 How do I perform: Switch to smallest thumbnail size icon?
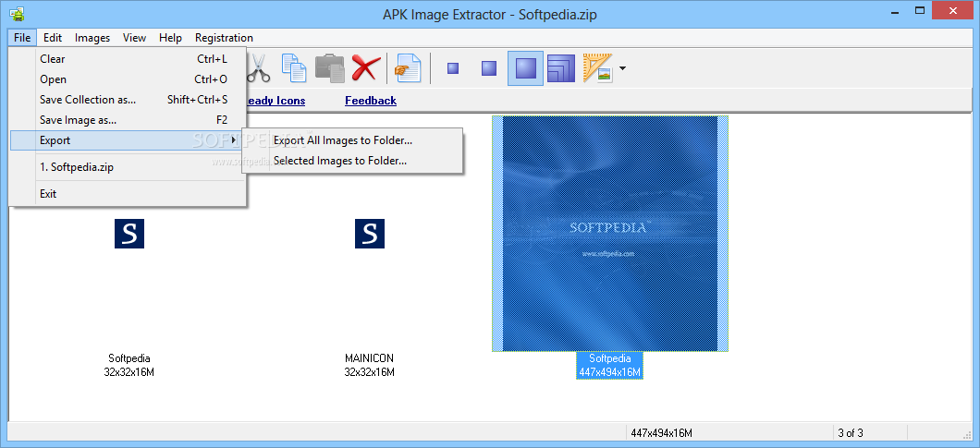point(453,68)
